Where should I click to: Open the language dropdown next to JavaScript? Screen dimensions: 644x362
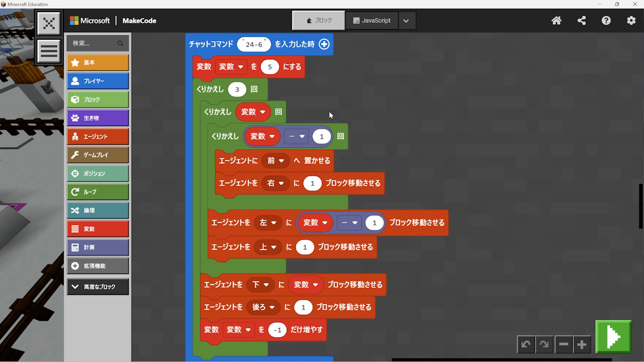click(x=406, y=21)
